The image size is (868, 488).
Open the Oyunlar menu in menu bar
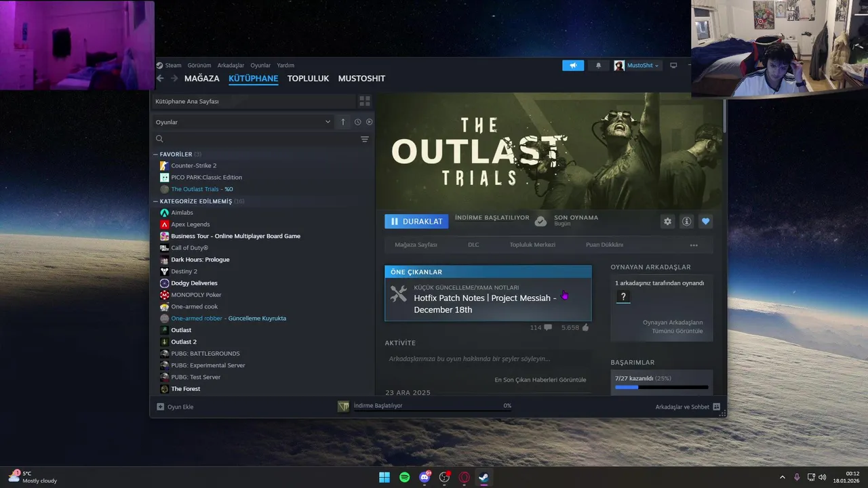tap(260, 66)
